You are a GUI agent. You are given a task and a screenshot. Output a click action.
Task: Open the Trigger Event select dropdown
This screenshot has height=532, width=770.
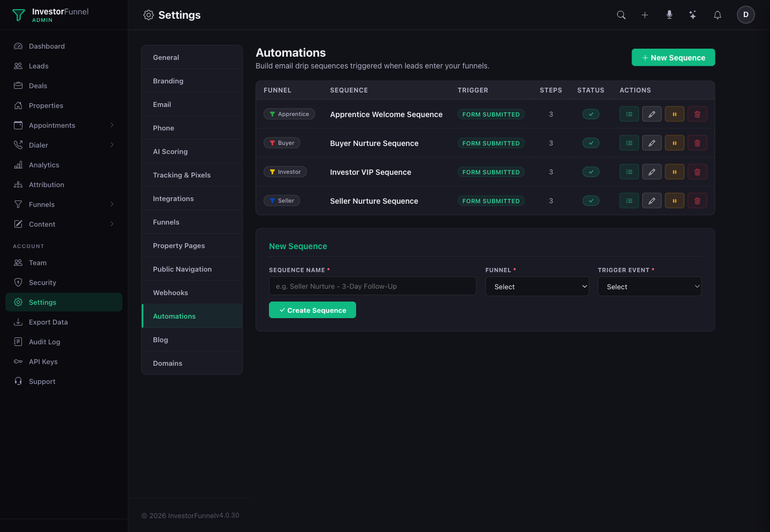650,287
